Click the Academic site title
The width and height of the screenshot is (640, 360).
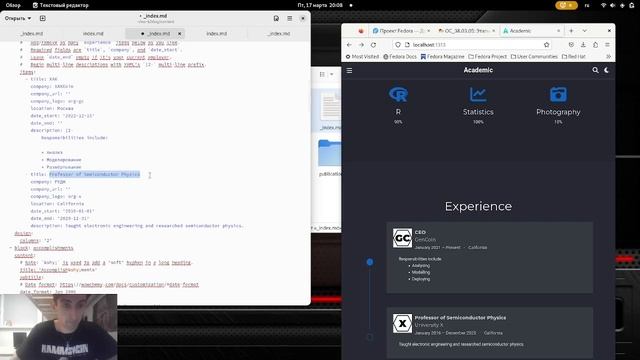coord(478,70)
